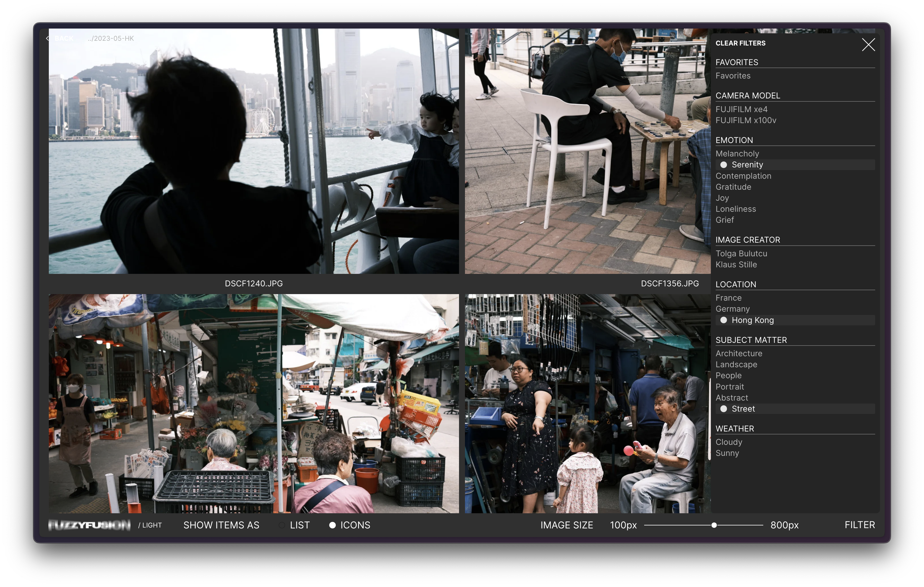Click the back chevron arrow icon
Image resolution: width=924 pixels, height=587 pixels.
pos(48,38)
